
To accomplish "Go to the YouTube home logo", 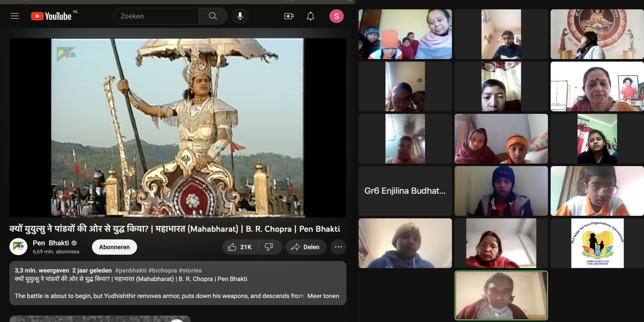I will [51, 16].
